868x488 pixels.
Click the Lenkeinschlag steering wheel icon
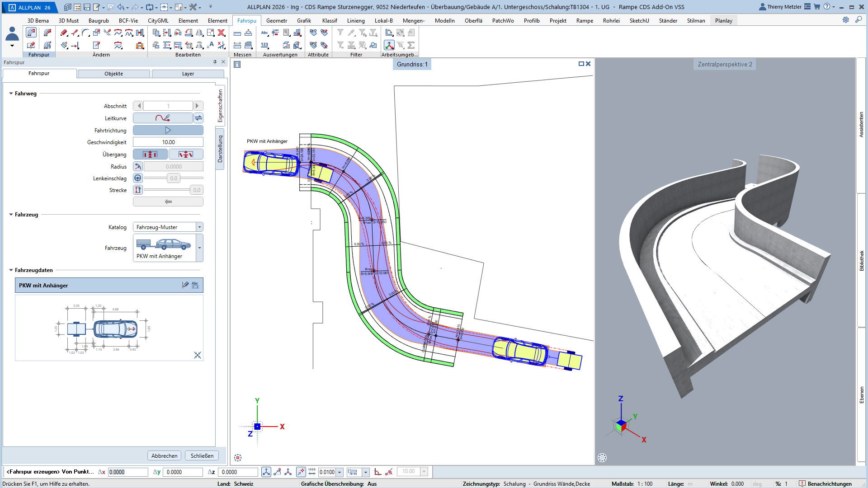click(138, 178)
